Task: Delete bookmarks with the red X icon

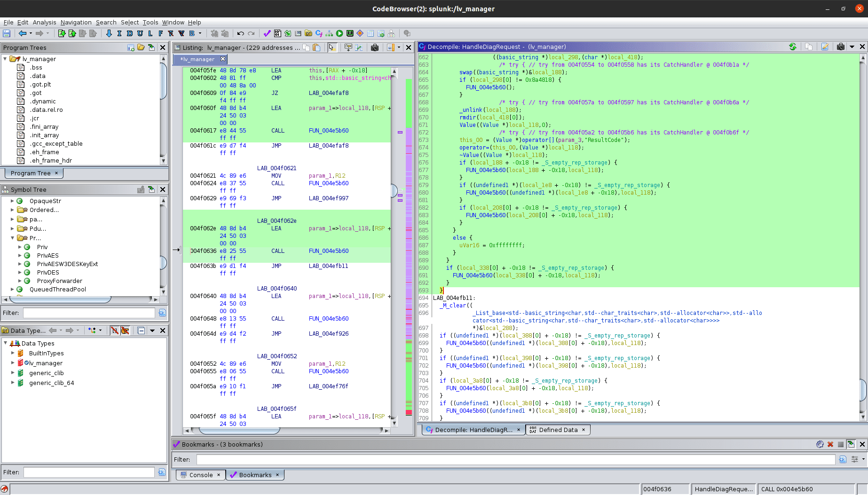Action: point(830,444)
